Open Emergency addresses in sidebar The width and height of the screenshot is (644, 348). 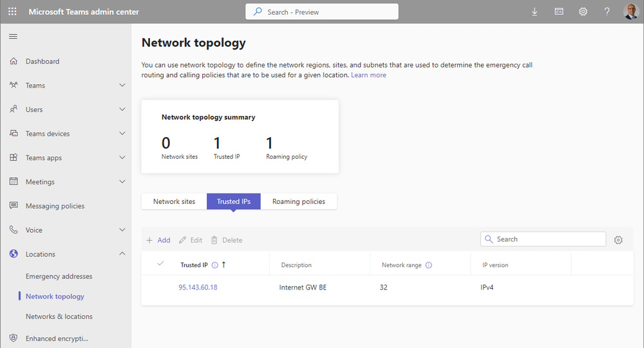(x=59, y=276)
